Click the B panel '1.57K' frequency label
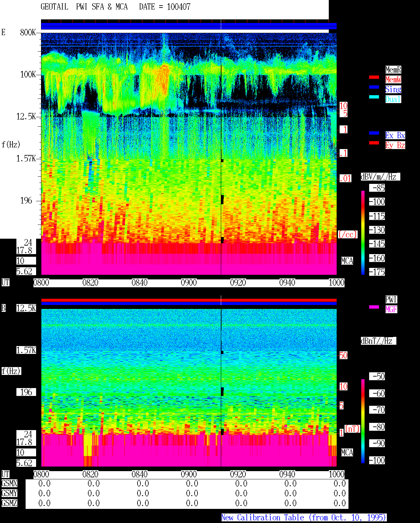This screenshot has width=420, height=523. (26, 350)
